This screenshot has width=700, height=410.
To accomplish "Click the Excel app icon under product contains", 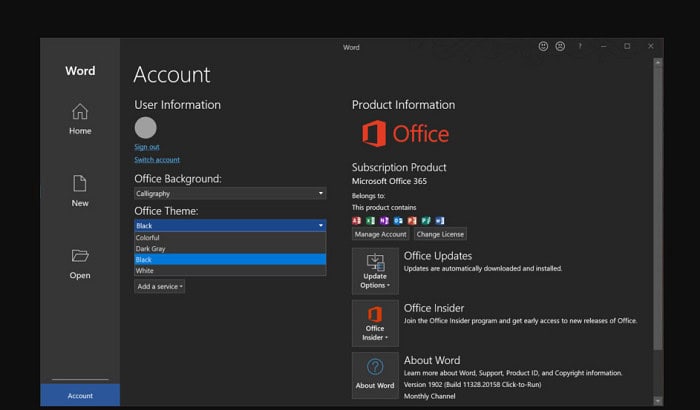I will (370, 221).
